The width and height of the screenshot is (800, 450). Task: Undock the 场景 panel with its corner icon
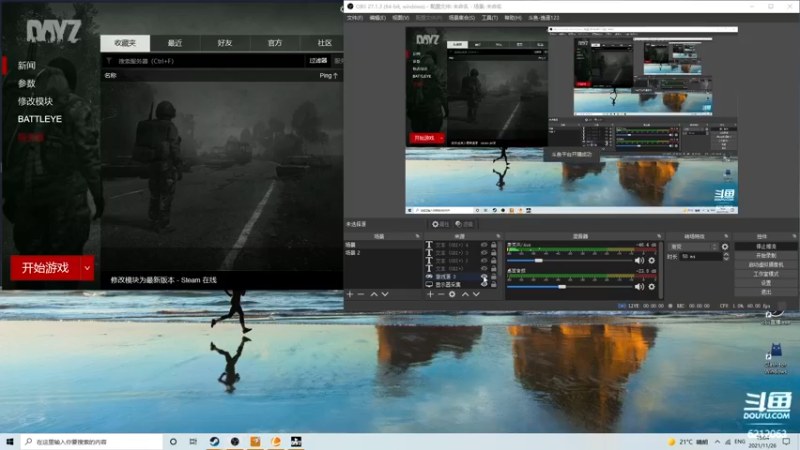[x=417, y=236]
